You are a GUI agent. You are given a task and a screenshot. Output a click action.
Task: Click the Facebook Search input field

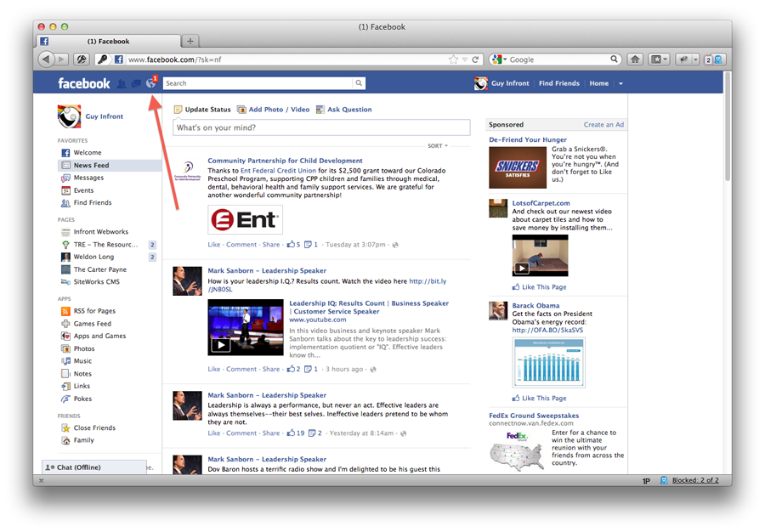tap(258, 83)
